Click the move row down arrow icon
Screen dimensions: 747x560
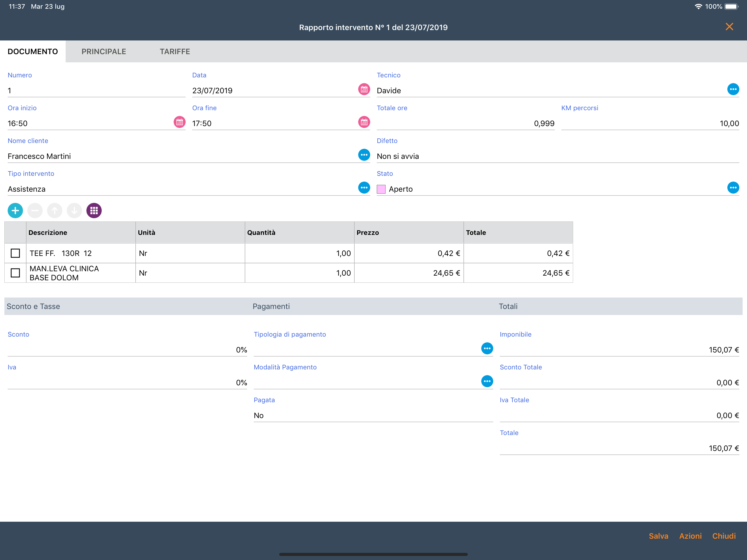(x=74, y=211)
